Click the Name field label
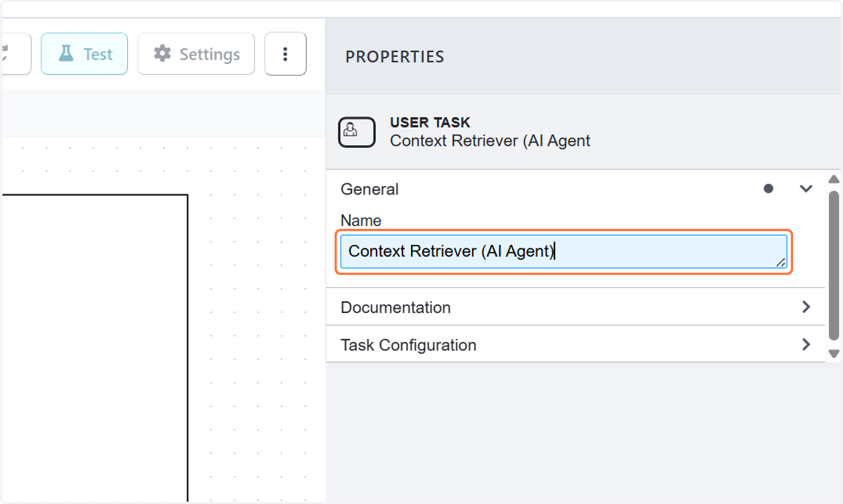Viewport: 843px width, 504px height. click(x=361, y=220)
